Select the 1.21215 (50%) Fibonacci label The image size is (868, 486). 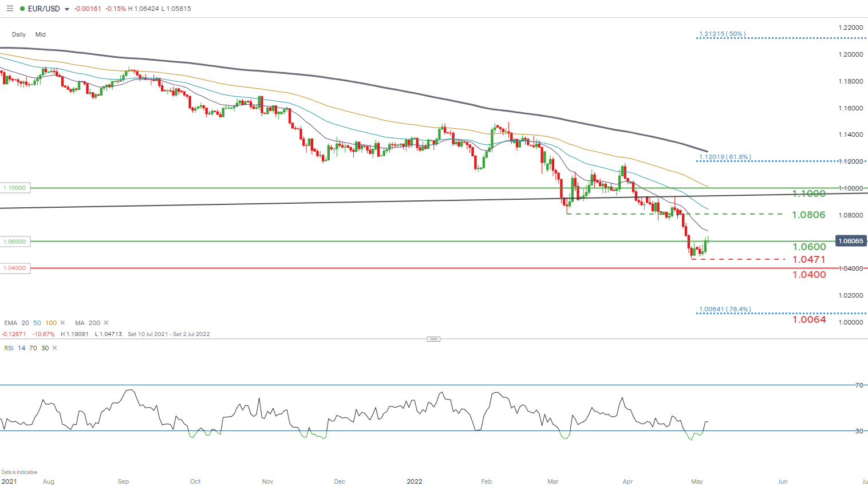[x=722, y=34]
